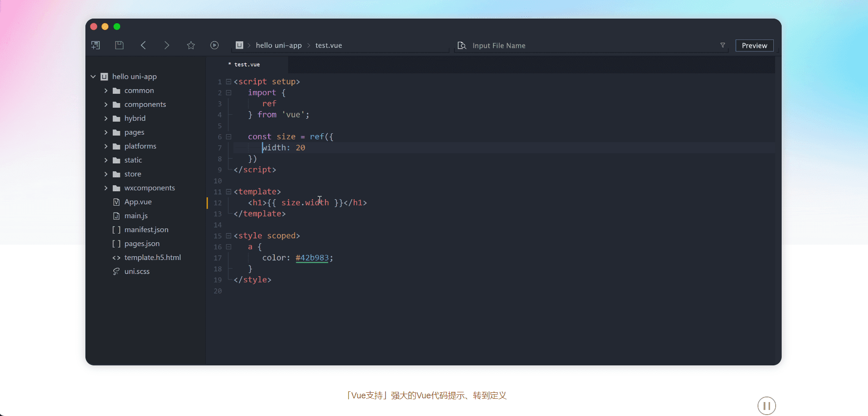This screenshot has width=868, height=416.
Task: Go back with the left arrow icon
Action: (143, 45)
